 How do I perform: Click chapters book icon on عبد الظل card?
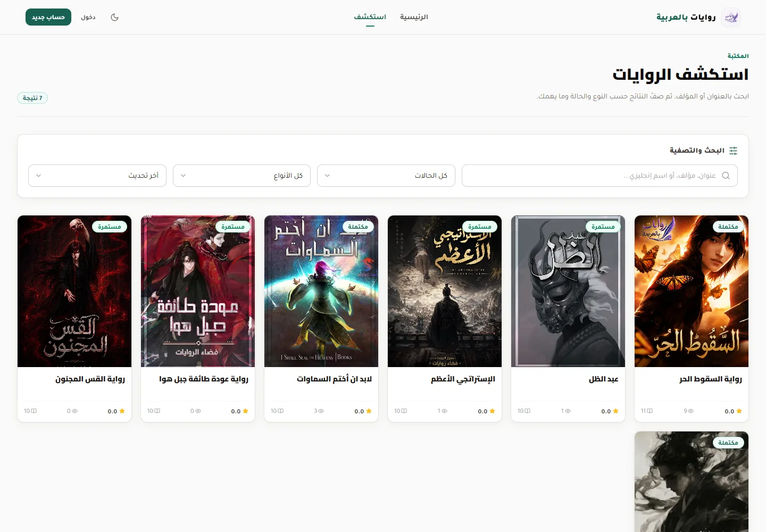click(x=528, y=411)
